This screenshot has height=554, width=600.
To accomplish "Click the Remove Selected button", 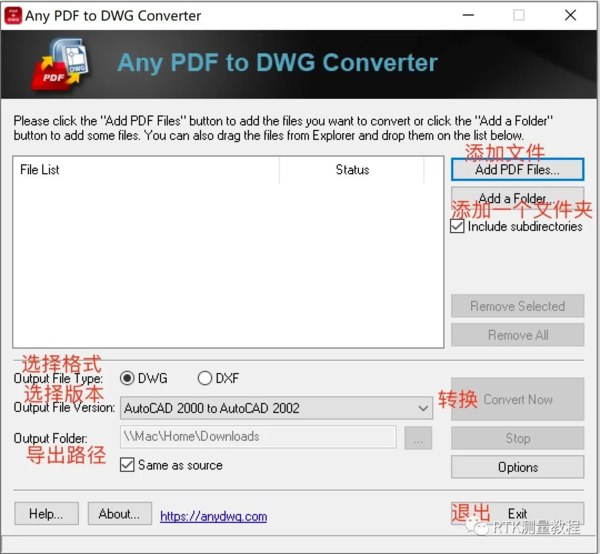I will 517,306.
